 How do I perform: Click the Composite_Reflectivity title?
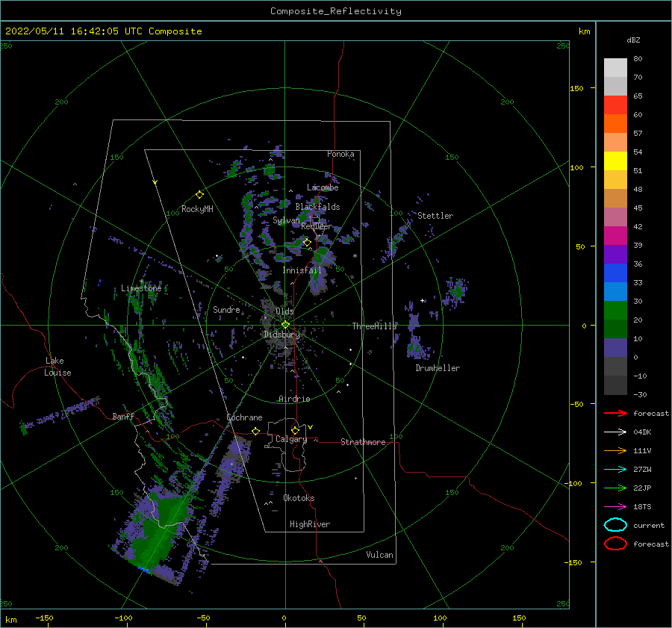tap(336, 11)
